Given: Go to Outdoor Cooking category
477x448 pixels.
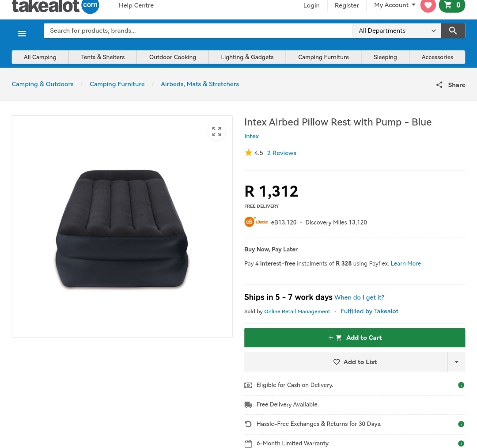Looking at the screenshot, I should pyautogui.click(x=173, y=57).
